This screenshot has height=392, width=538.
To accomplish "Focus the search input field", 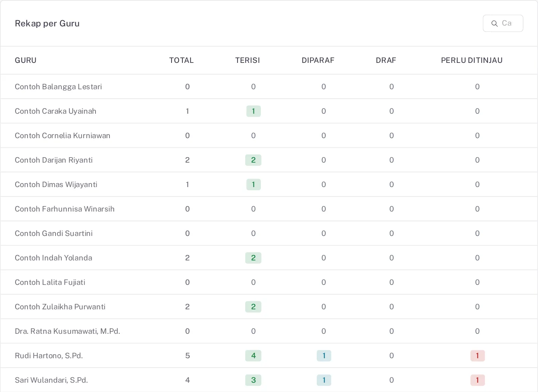I will 503,23.
